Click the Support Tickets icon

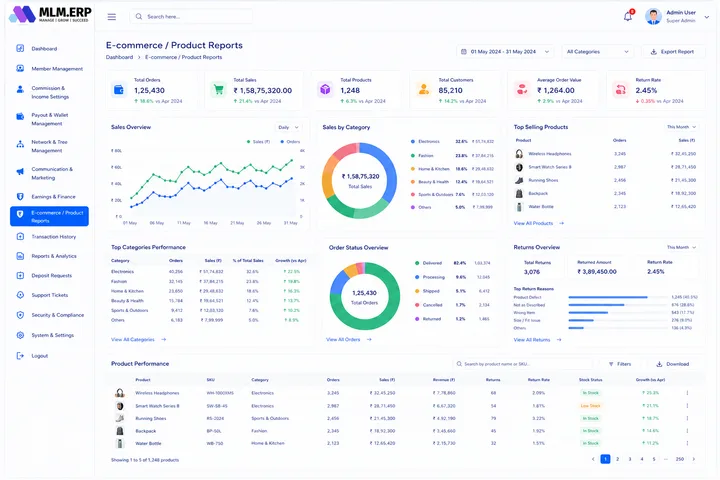[20, 295]
